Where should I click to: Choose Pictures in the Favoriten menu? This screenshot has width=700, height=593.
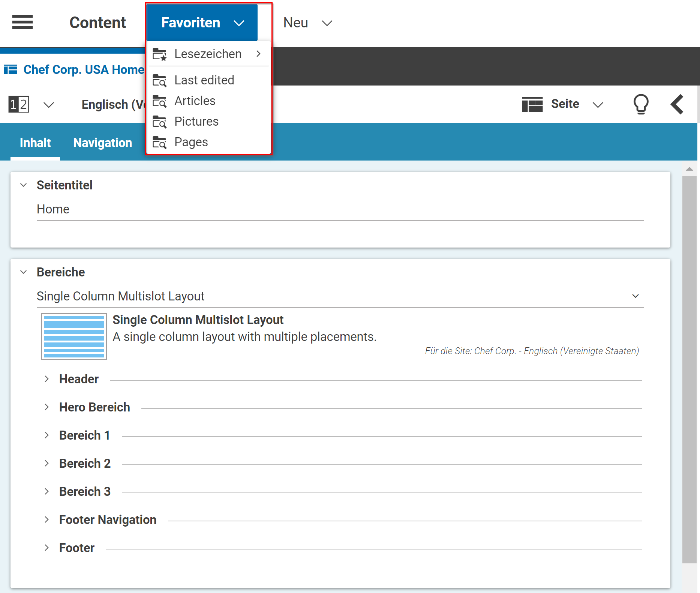[196, 122]
